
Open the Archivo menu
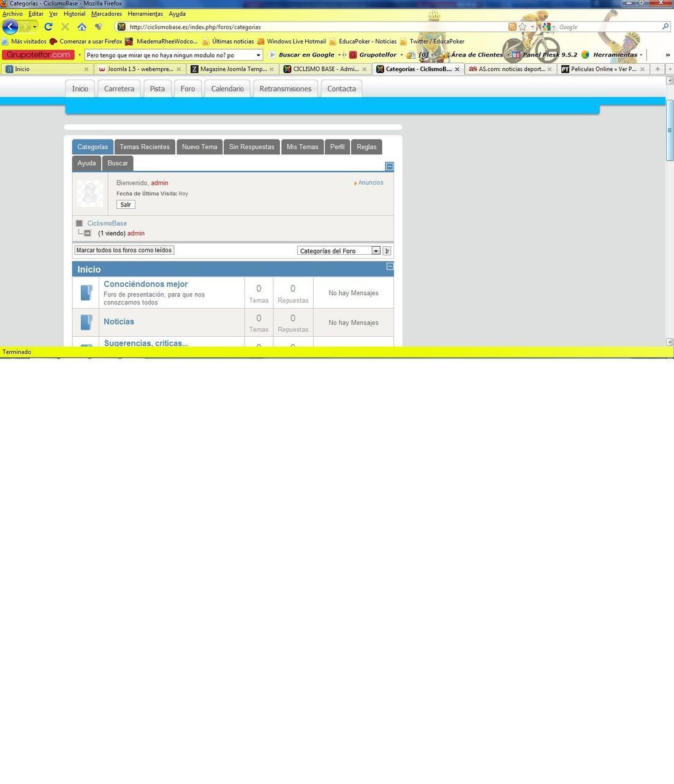[x=12, y=13]
